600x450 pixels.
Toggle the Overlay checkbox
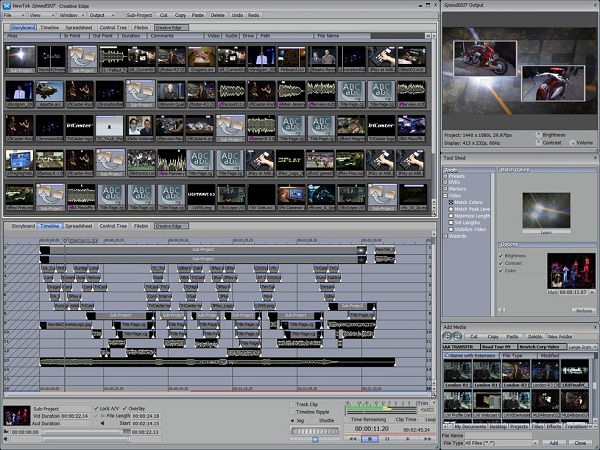[125, 409]
